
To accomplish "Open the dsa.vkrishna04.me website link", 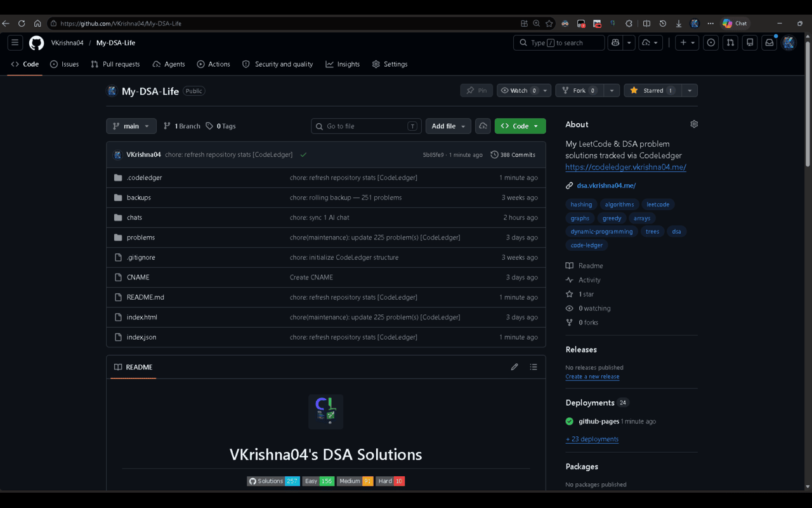I will coord(606,185).
